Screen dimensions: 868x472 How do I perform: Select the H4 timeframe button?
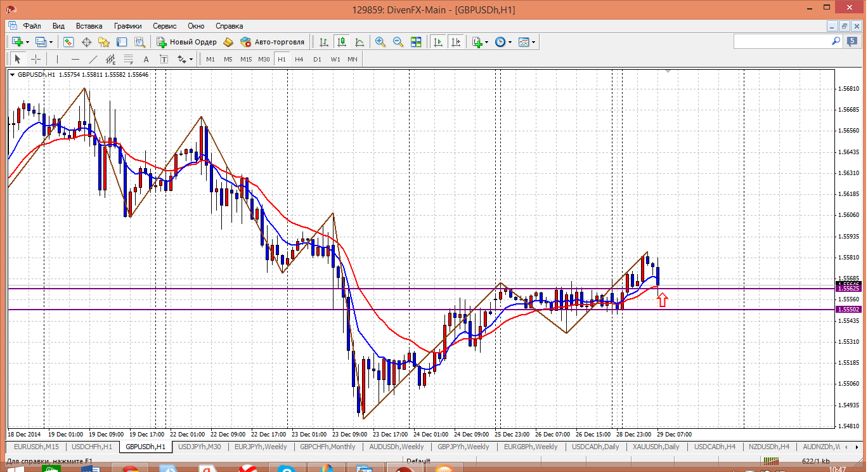pos(299,59)
